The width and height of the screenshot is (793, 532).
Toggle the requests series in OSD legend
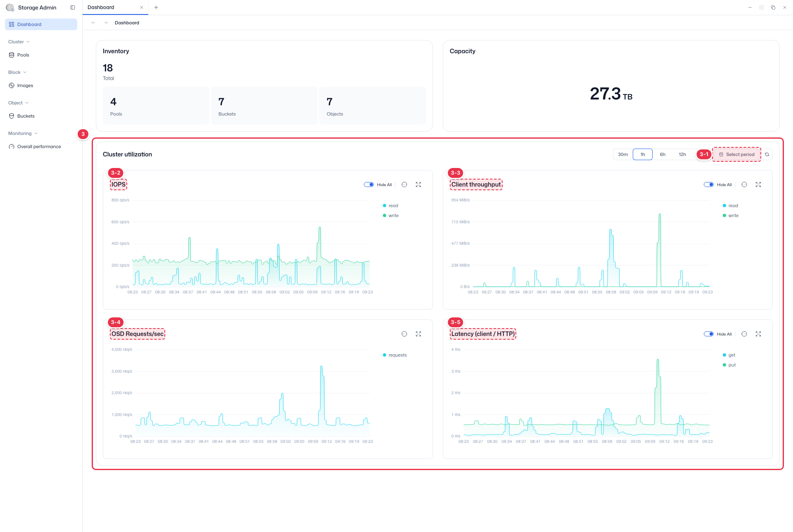[x=395, y=355]
